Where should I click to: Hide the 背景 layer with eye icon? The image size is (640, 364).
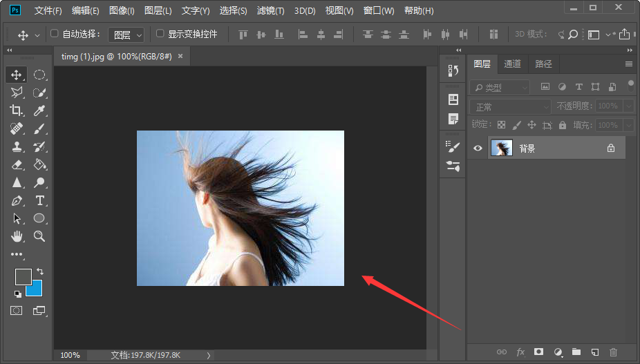click(478, 148)
